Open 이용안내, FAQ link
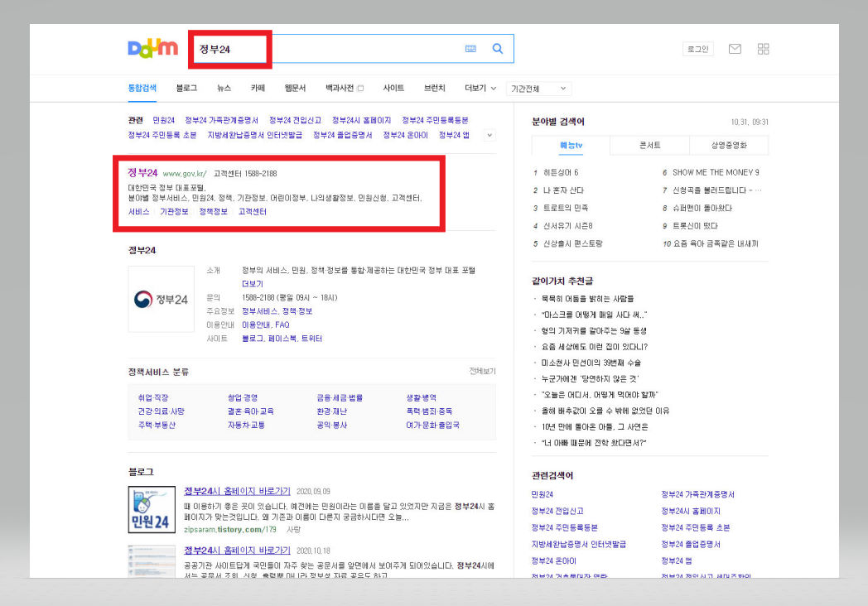 [x=266, y=325]
